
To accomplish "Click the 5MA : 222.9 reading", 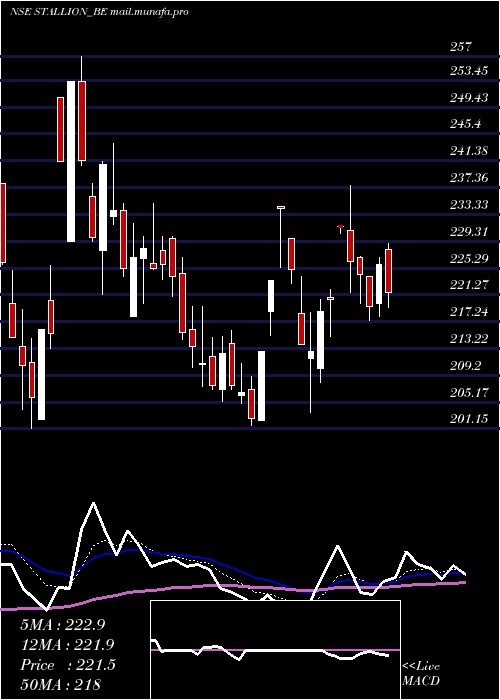I will pos(62,625).
